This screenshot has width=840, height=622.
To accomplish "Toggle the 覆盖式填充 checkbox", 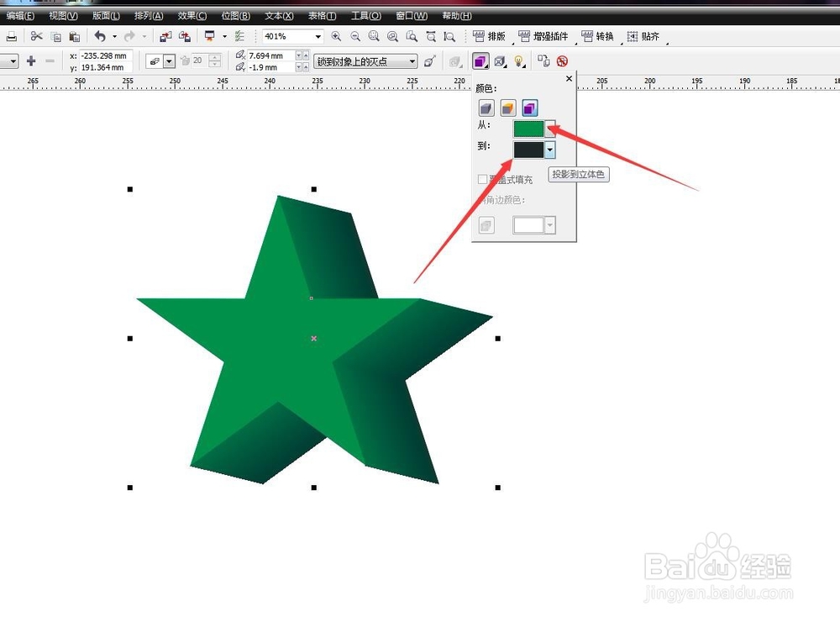I will click(x=484, y=179).
